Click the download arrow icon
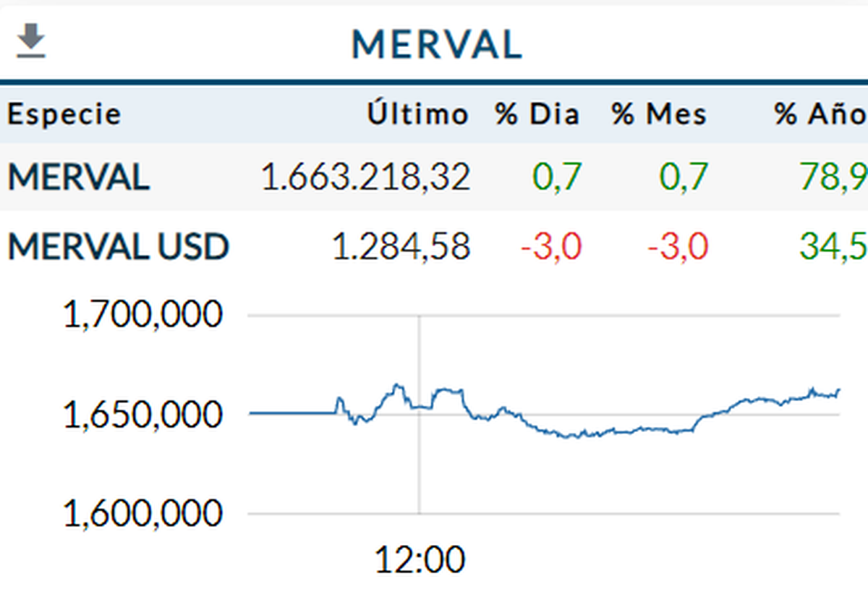 click(x=31, y=41)
